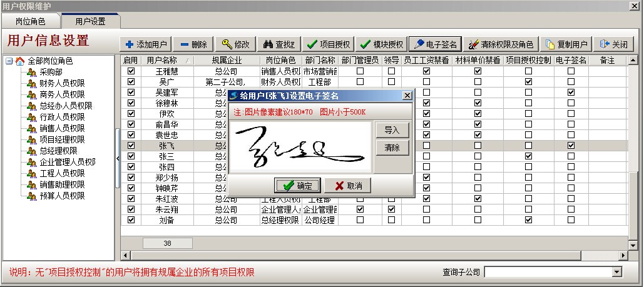The width and height of the screenshot is (644, 287).
Task: Check 部门管理员 box for 朱云翔
Action: click(x=360, y=209)
